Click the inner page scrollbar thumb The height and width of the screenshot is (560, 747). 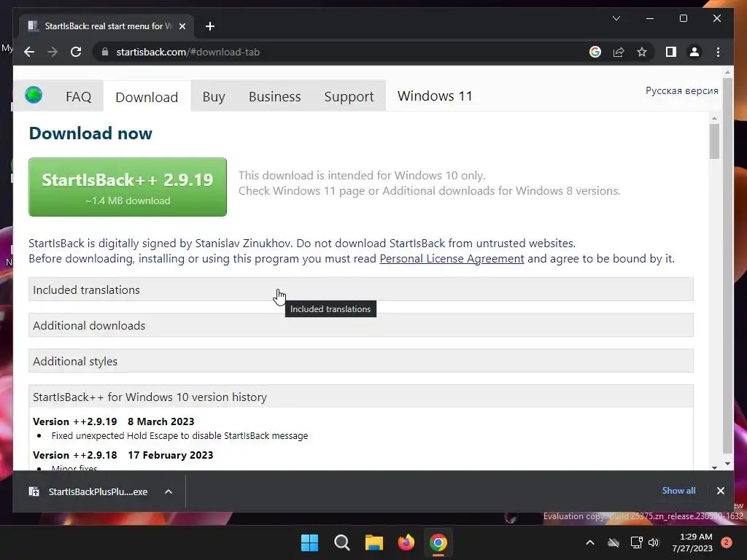pos(714,141)
